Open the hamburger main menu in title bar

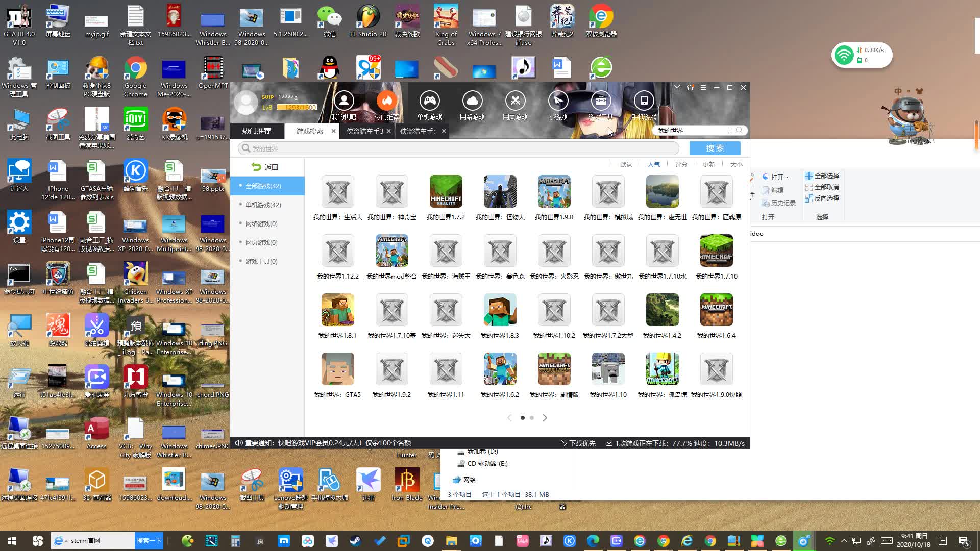coord(703,88)
